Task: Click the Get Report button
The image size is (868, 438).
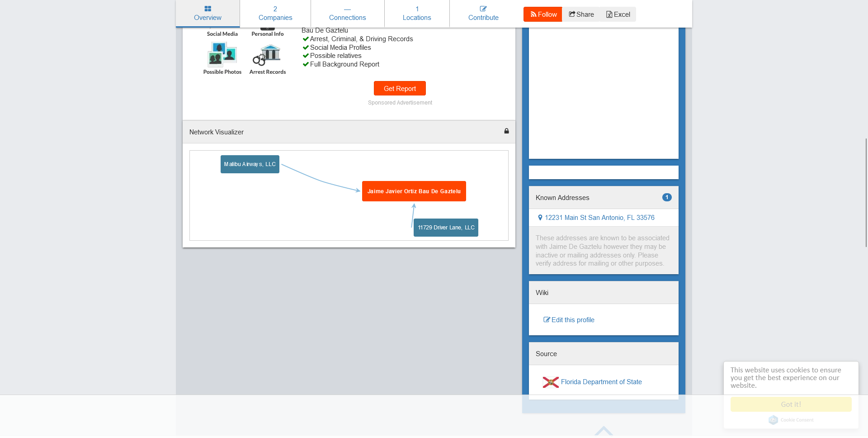Action: (x=400, y=89)
